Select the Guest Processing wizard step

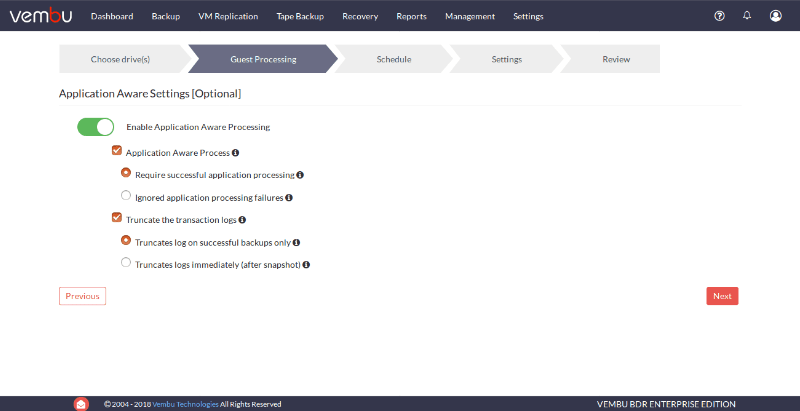pyautogui.click(x=263, y=59)
